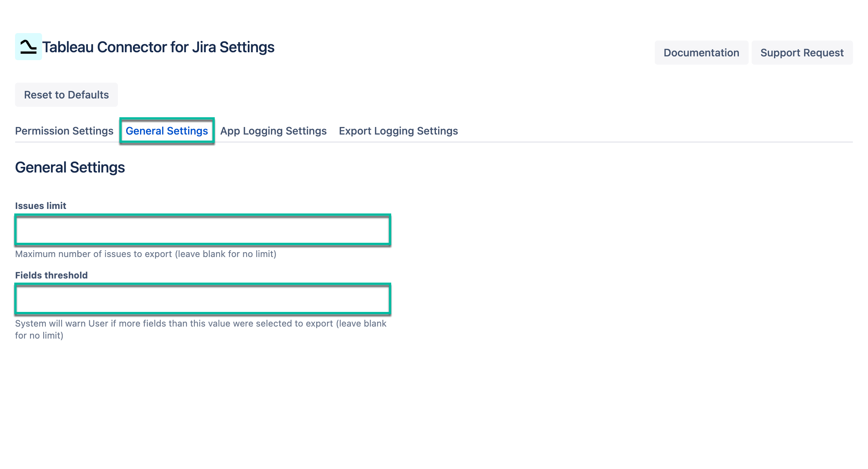Click the active blue General Settings link
Screen dimensions: 868x469
coord(167,131)
